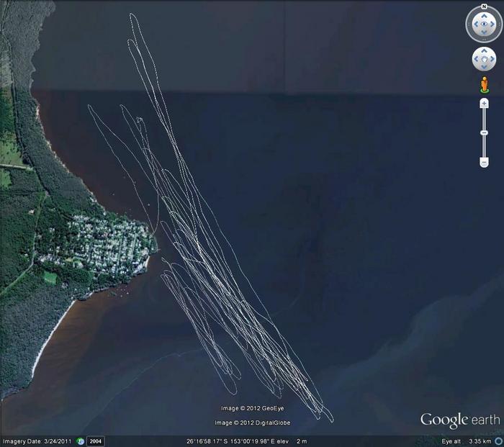Pan map left with Move joystick
Image resolution: width=504 pixels, height=447 pixels.
pyautogui.click(x=475, y=59)
